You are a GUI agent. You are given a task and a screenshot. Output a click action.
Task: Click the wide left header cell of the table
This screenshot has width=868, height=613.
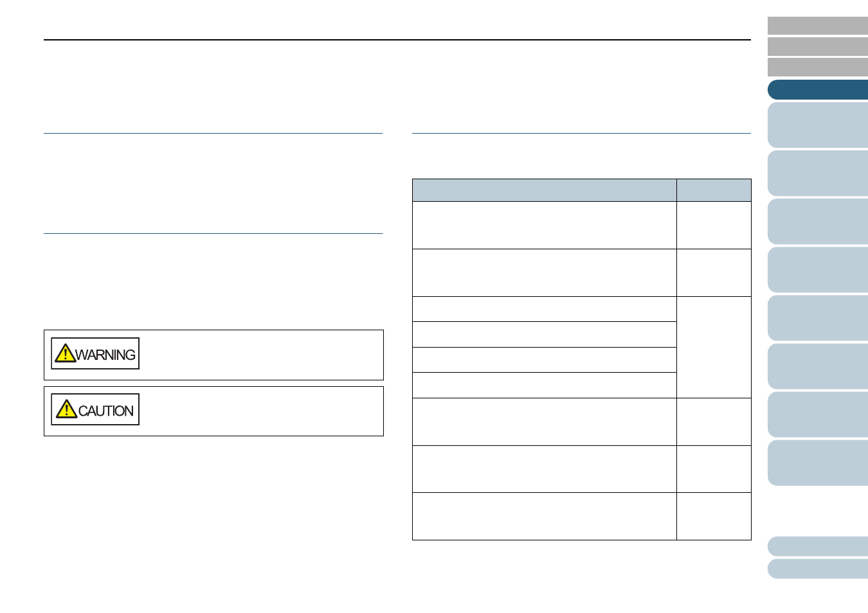click(x=544, y=190)
